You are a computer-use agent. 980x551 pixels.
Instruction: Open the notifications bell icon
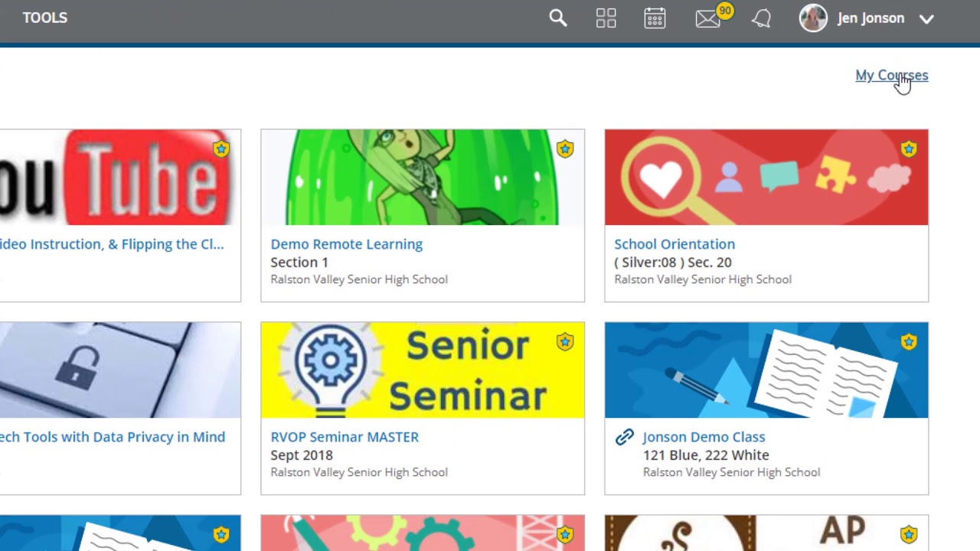coord(761,18)
